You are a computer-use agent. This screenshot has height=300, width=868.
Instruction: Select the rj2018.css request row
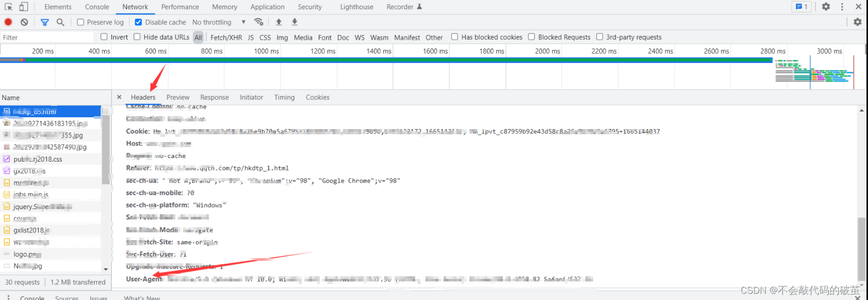51,159
